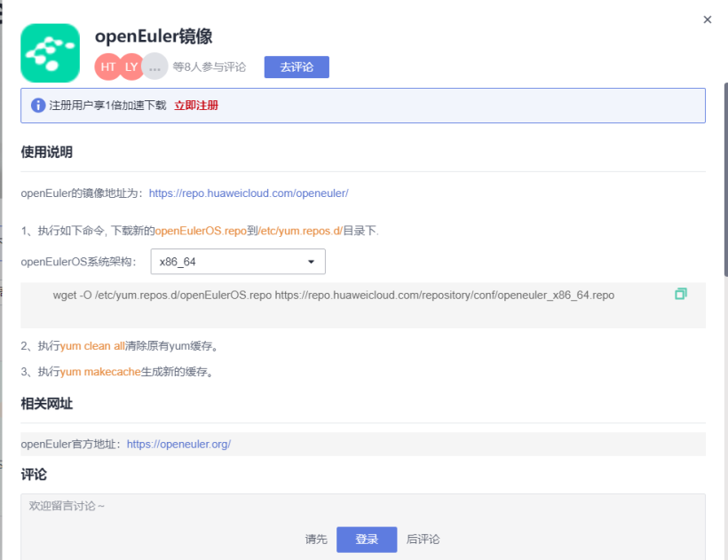This screenshot has height=560, width=728.
Task: Click the orange yum makecache text
Action: (100, 372)
